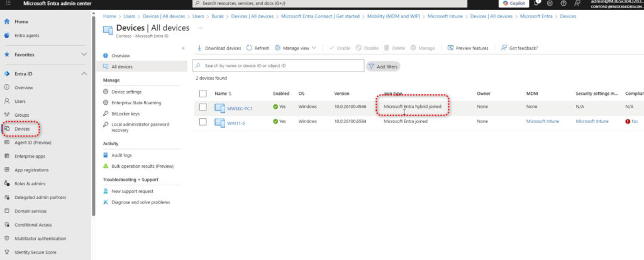Viewport: 644px width, 260px height.
Task: Open Conditional Access in left sidebar
Action: 33,225
